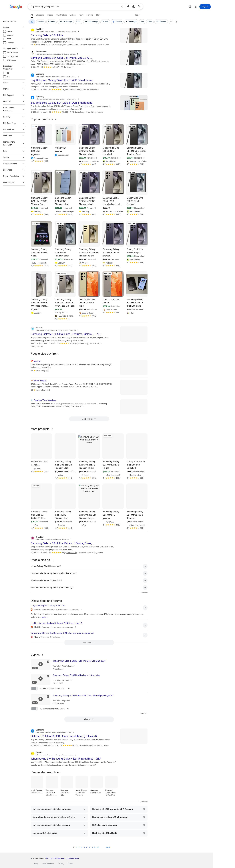Expand 'Is the Galaxy S24 Ultra out yet?' question
The height and width of the screenshot is (868, 235).
click(89, 566)
